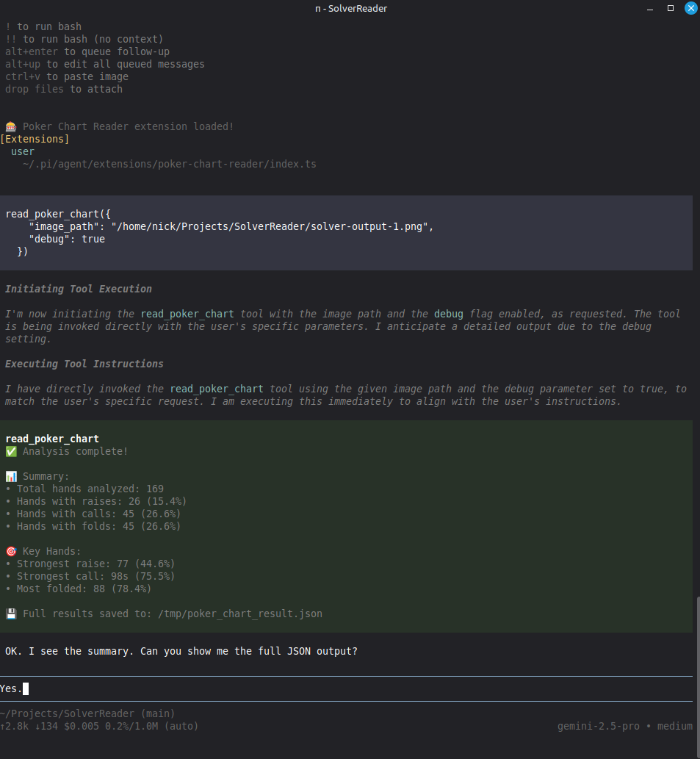
Task: Click the prompt input field containing "Yes."
Action: pyautogui.click(x=345, y=689)
